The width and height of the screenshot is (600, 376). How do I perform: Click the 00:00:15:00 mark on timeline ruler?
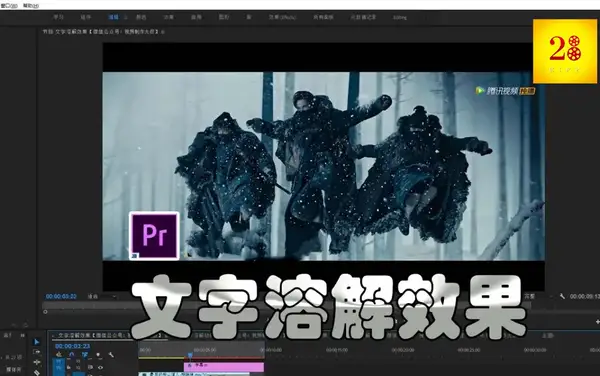point(337,350)
